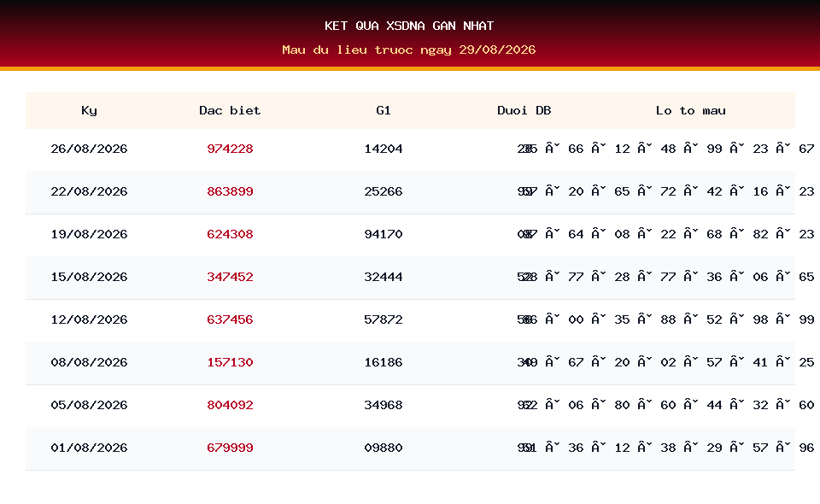This screenshot has width=820, height=504.
Task: Click G1 value 16186
Action: 384,363
